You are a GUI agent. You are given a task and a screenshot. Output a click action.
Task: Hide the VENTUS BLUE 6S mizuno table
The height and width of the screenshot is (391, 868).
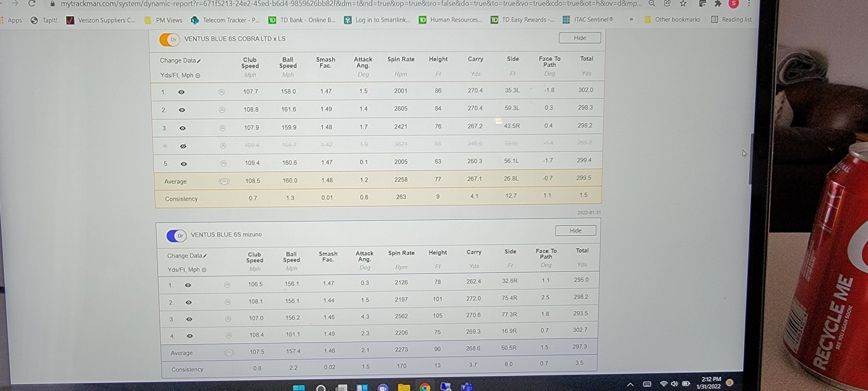pos(576,231)
